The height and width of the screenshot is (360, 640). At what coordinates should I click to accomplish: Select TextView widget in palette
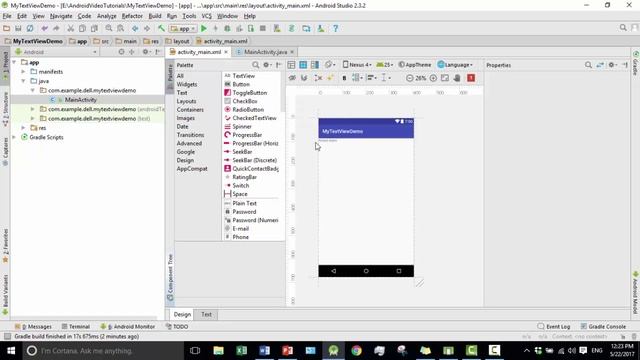pyautogui.click(x=243, y=76)
